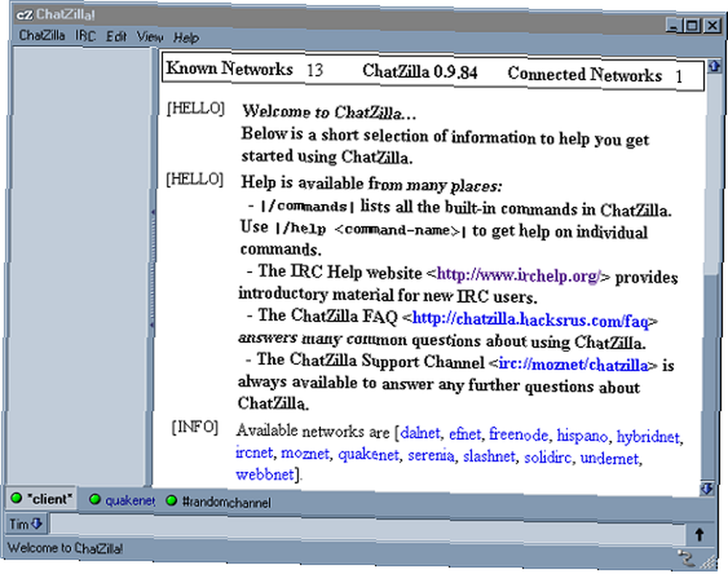Click the connection status icon in status bar
The width and height of the screenshot is (728, 574).
[685, 557]
